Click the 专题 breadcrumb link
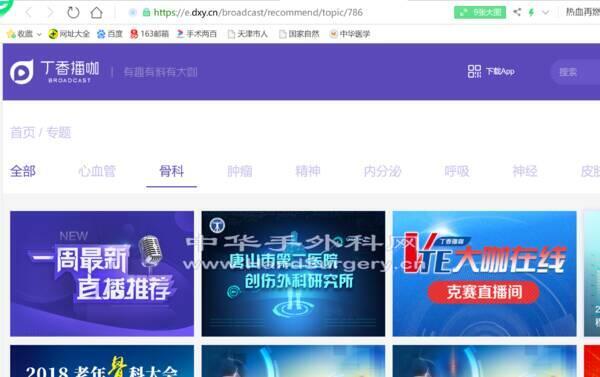The height and width of the screenshot is (377, 600). [59, 133]
